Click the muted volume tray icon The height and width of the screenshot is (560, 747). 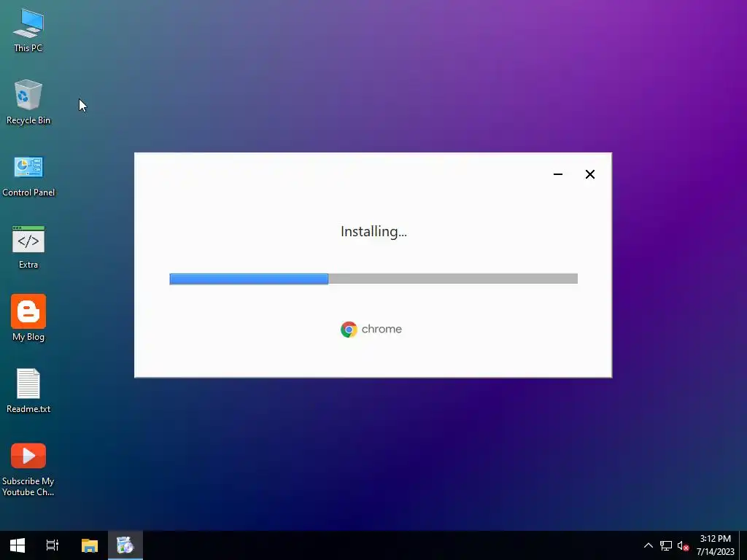pos(683,545)
